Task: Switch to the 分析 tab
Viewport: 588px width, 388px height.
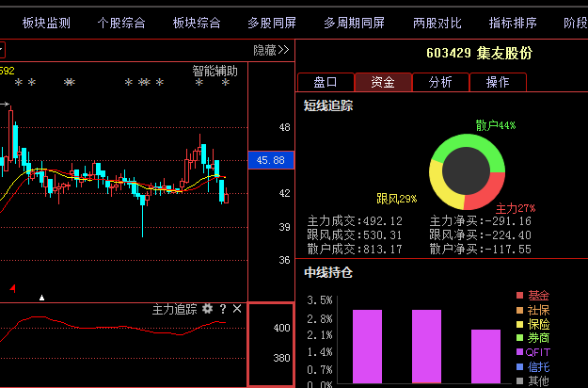Action: [440, 82]
